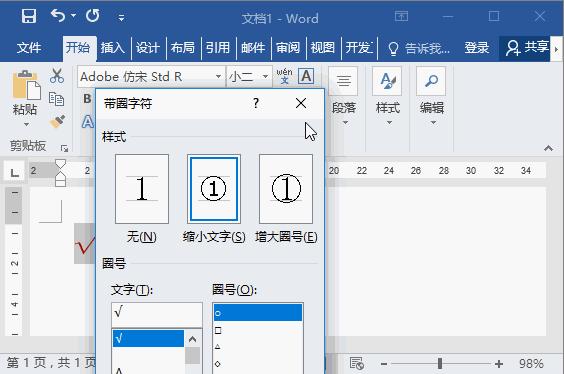Open the 布局 tab
Screen dimensions: 564x374
coord(182,47)
